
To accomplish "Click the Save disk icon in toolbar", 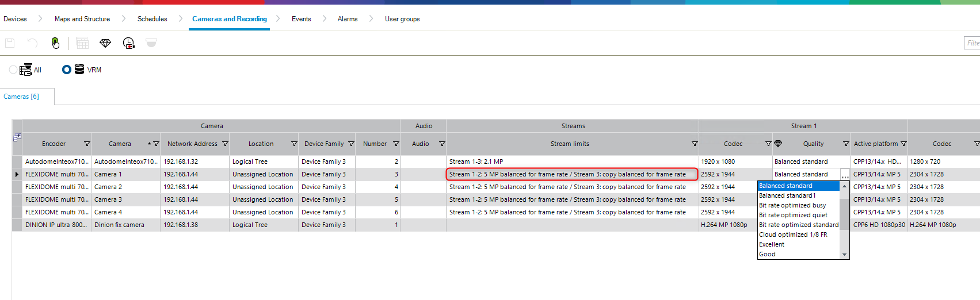I will [10, 43].
